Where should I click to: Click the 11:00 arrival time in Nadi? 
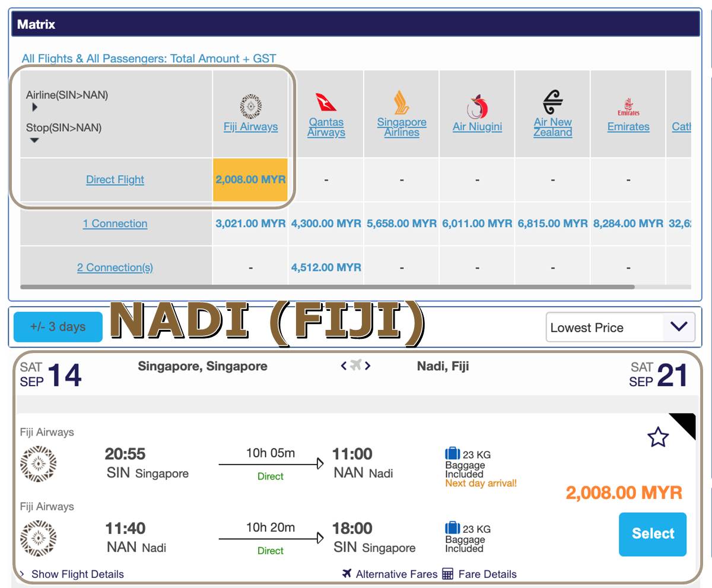352,454
